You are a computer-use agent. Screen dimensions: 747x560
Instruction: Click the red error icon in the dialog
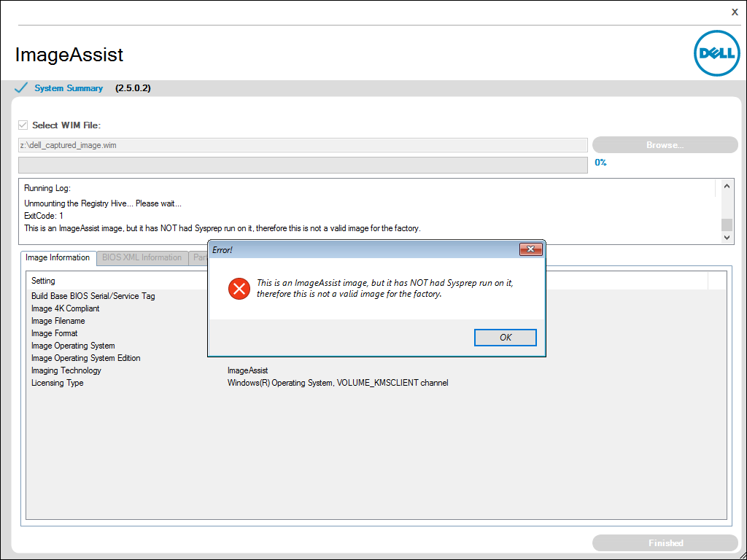click(x=239, y=289)
